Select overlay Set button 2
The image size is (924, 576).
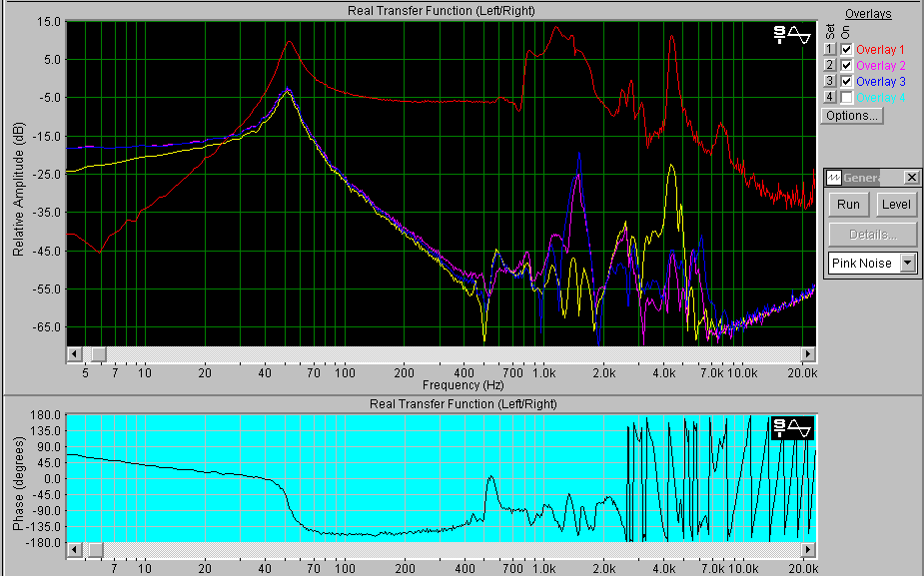tap(830, 65)
